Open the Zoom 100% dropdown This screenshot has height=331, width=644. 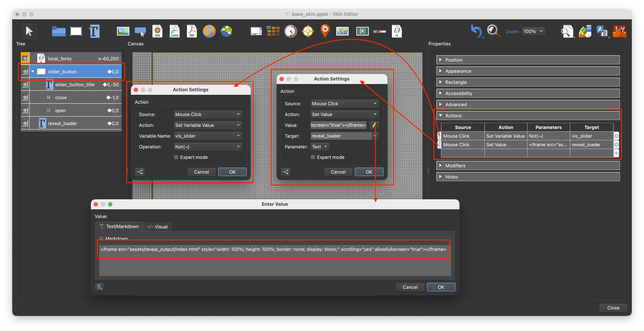[533, 31]
